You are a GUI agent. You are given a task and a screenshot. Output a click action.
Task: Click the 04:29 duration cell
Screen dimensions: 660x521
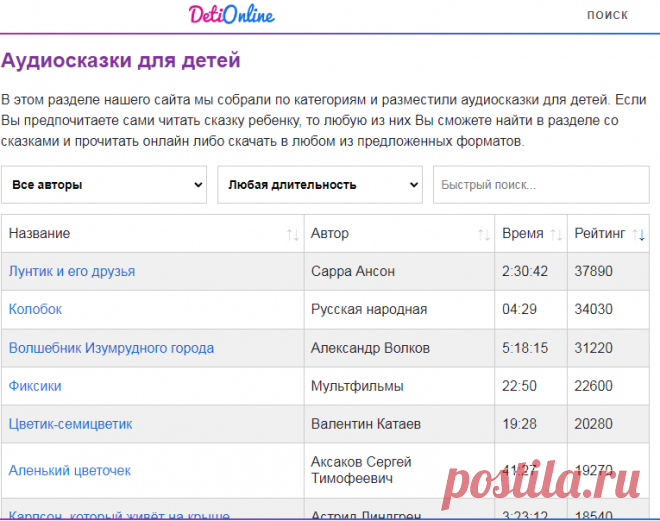click(x=531, y=309)
